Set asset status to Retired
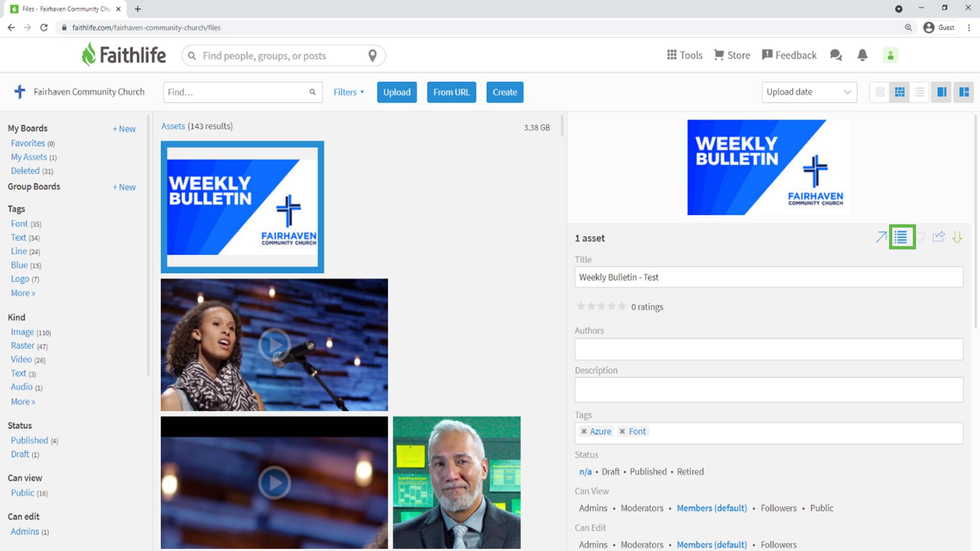 (690, 472)
